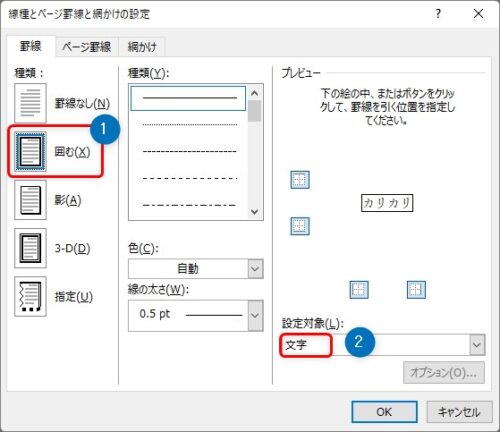
Task: Click the OK button
Action: pyautogui.click(x=384, y=412)
